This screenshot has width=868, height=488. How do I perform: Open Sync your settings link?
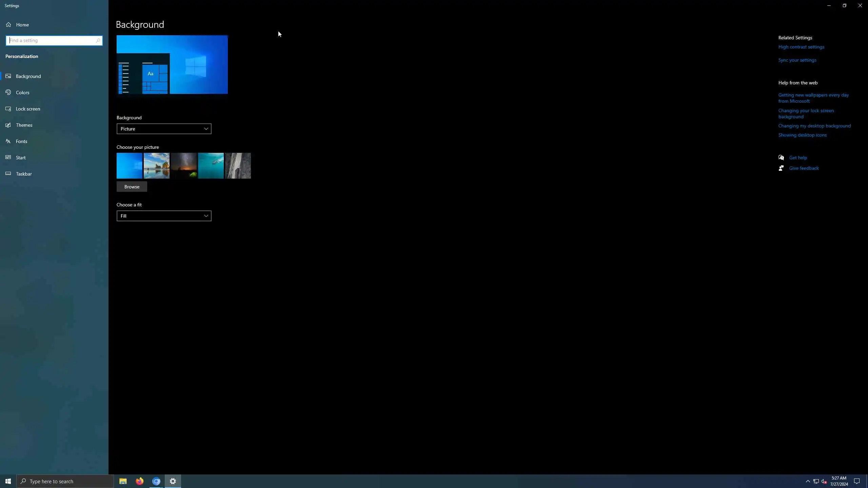pyautogui.click(x=797, y=60)
